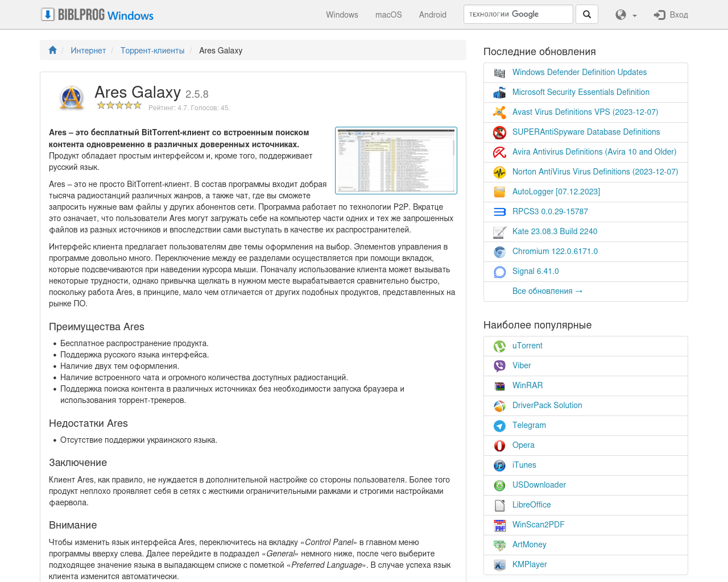Image resolution: width=728 pixels, height=582 pixels.
Task: Open Windows Defender Definition Updates link
Action: pyautogui.click(x=580, y=72)
